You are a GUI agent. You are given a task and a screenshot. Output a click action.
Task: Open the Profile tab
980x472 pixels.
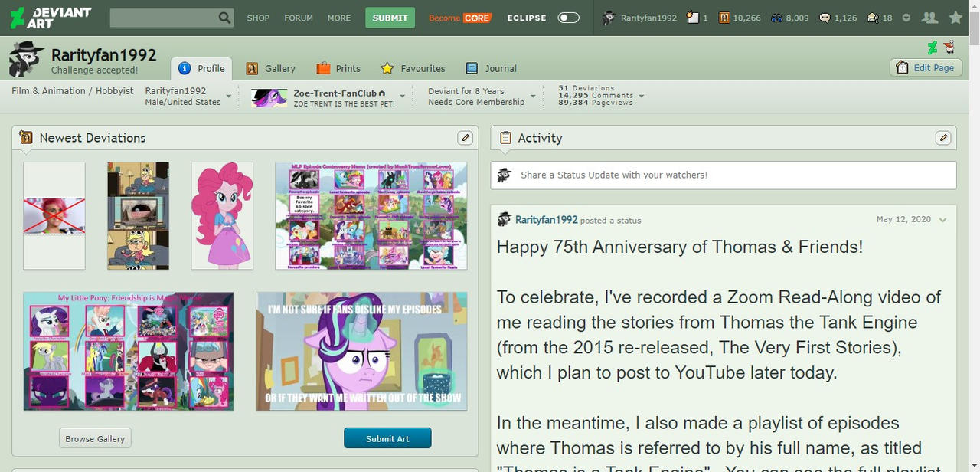(201, 68)
